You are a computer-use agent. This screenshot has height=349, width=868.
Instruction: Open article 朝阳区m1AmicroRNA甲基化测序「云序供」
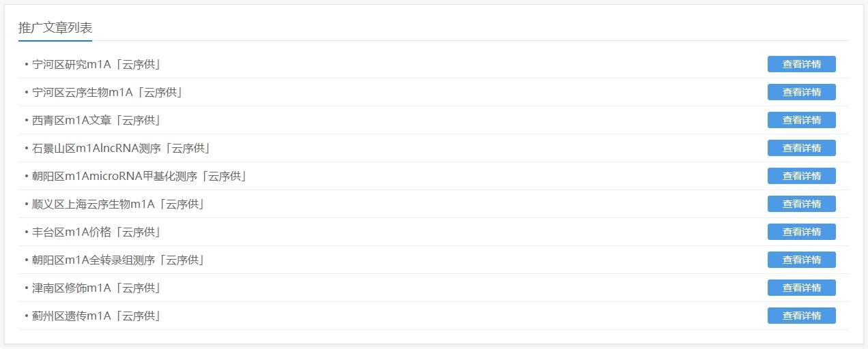pos(139,177)
